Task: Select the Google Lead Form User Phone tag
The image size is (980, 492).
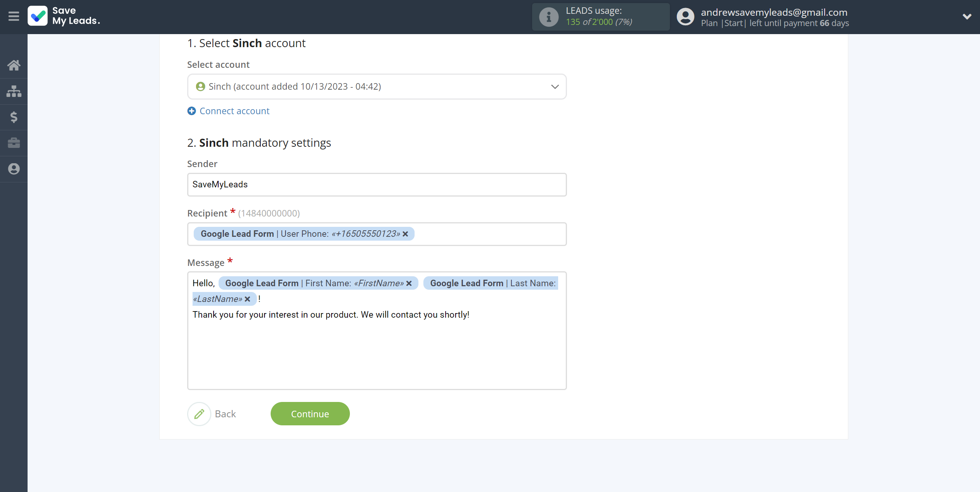Action: pyautogui.click(x=304, y=234)
